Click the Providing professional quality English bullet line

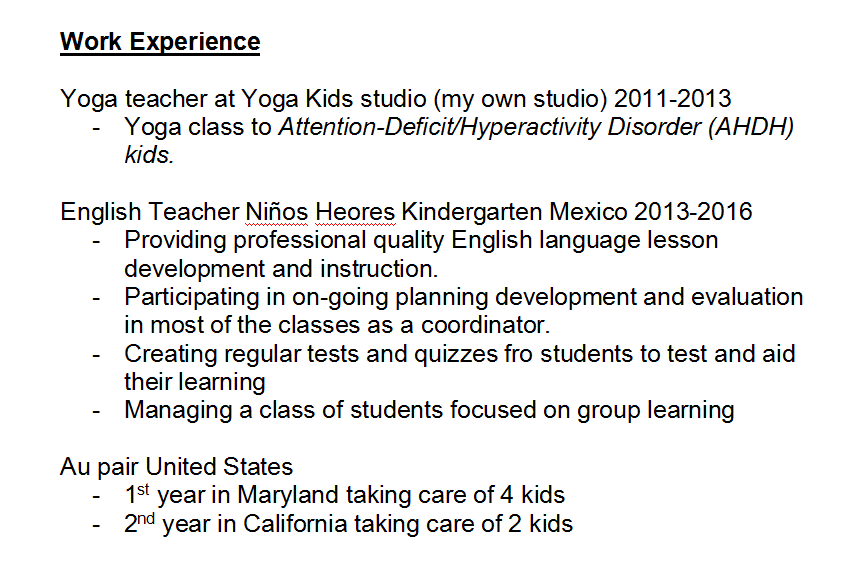pos(421,241)
